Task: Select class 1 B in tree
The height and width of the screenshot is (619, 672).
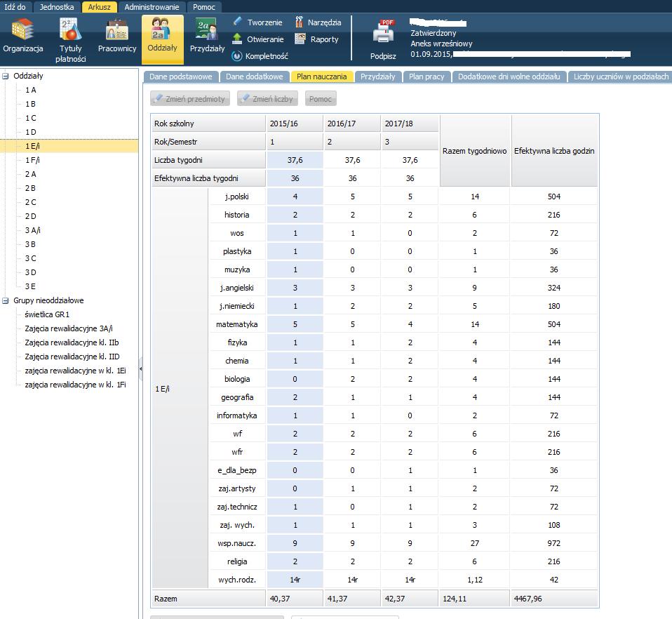Action: pos(30,104)
